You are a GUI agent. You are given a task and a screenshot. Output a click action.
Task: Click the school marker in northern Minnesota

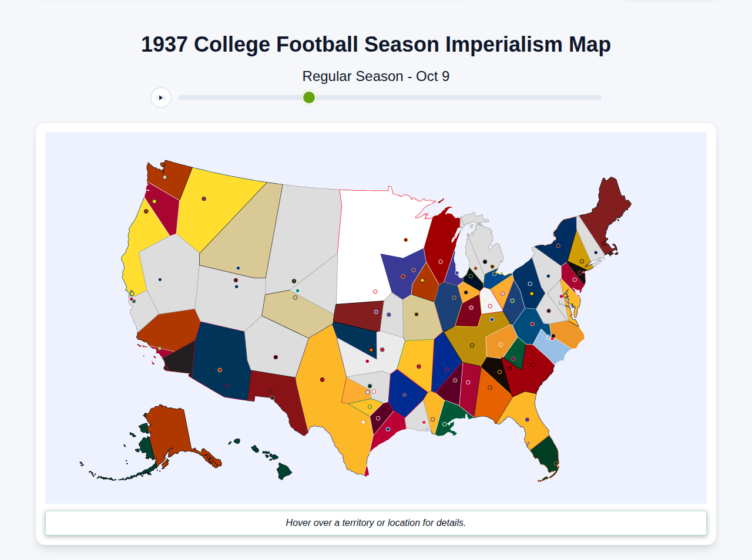click(405, 240)
